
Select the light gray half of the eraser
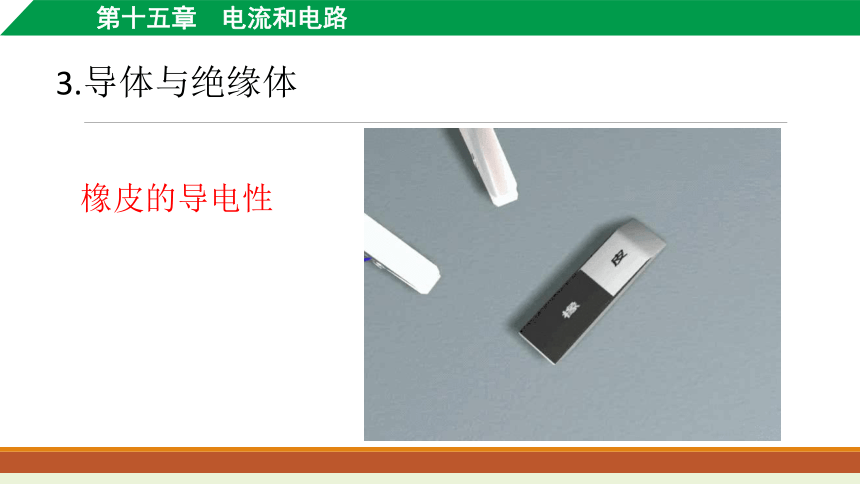(x=624, y=251)
